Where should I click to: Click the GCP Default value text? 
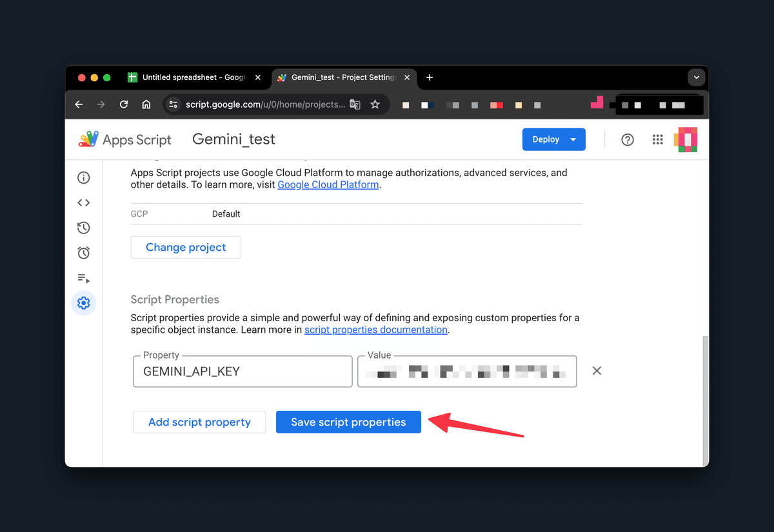click(226, 213)
